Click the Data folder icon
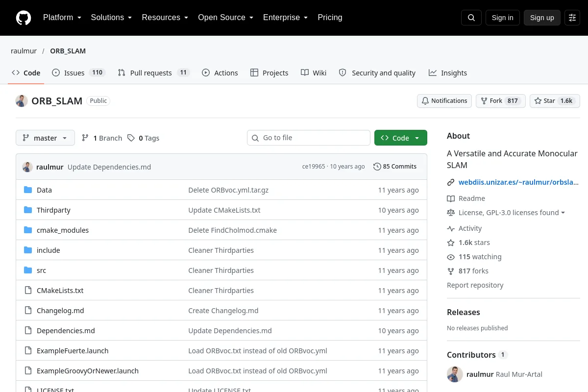Screen dimensions: 588x392 (x=28, y=190)
